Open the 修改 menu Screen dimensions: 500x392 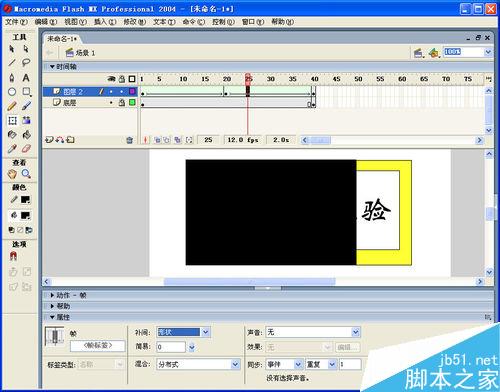[x=135, y=22]
